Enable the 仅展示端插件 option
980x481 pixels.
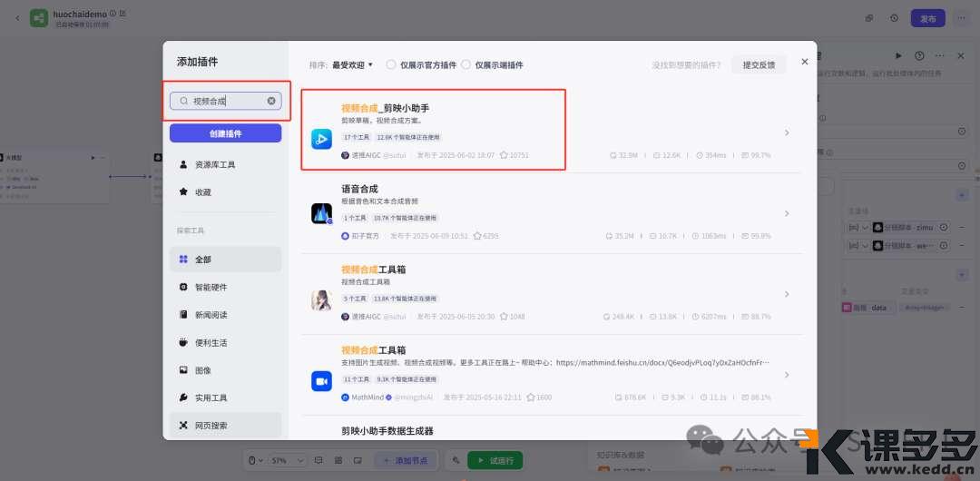(x=465, y=64)
